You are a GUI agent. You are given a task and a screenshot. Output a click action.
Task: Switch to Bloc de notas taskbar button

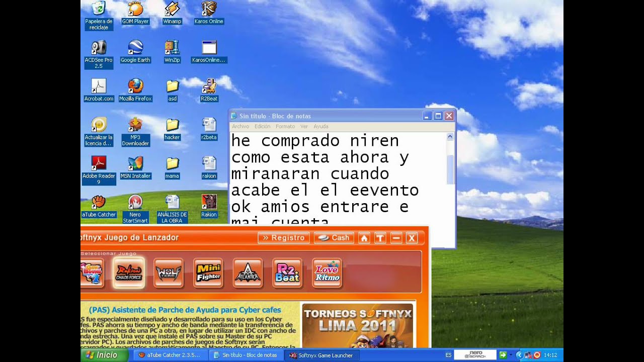247,355
